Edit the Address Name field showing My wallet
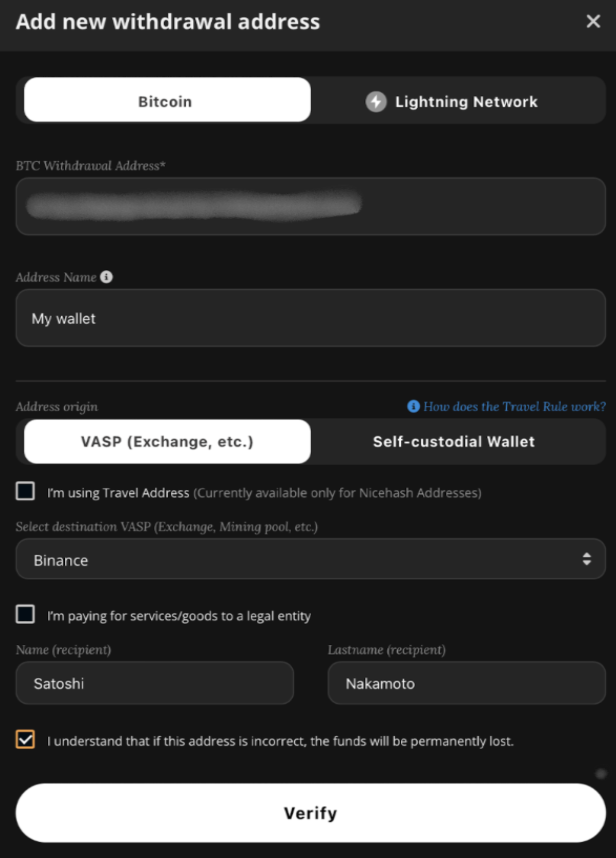 click(308, 318)
